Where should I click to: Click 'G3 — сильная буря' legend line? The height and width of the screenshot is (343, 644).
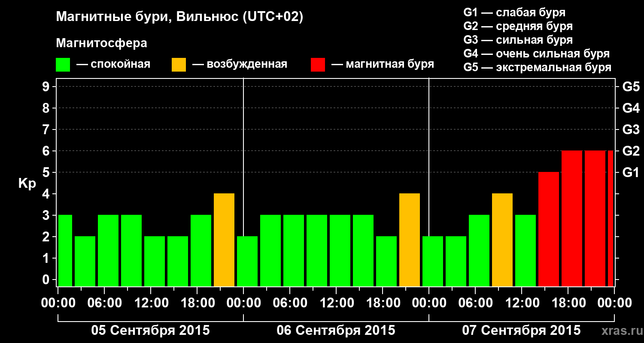coord(518,40)
